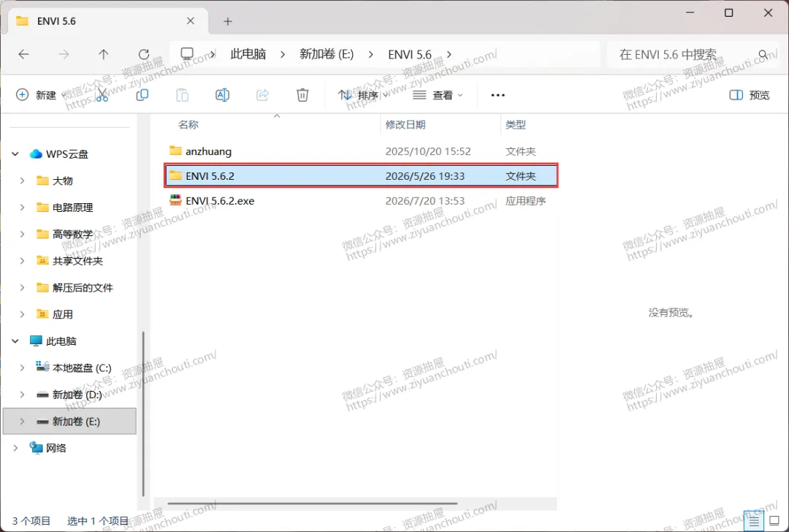Click the forward navigation arrow

[x=64, y=54]
